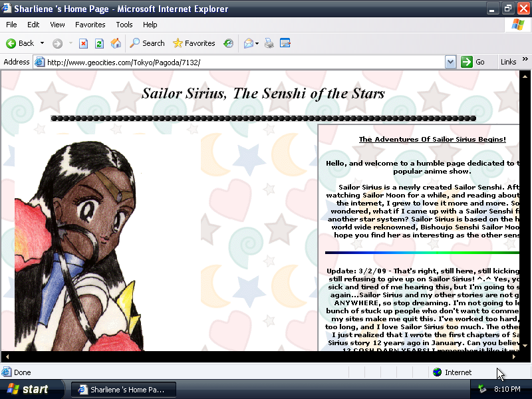The image size is (532, 399).
Task: Click the page icon in the status bar
Action: tap(6, 372)
